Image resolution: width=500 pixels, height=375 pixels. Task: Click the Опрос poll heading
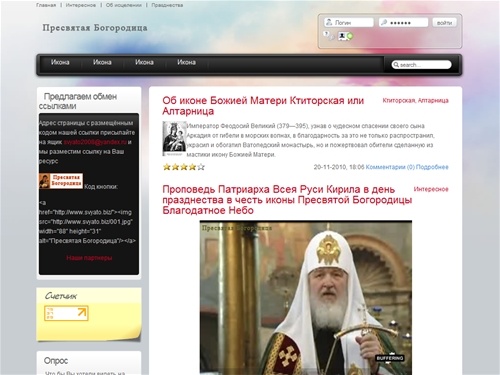(56, 361)
